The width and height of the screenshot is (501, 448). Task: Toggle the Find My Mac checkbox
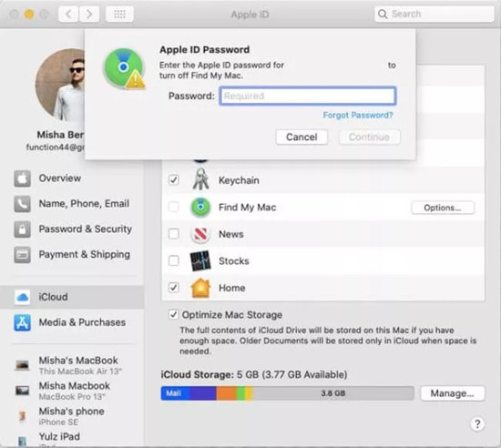(173, 207)
